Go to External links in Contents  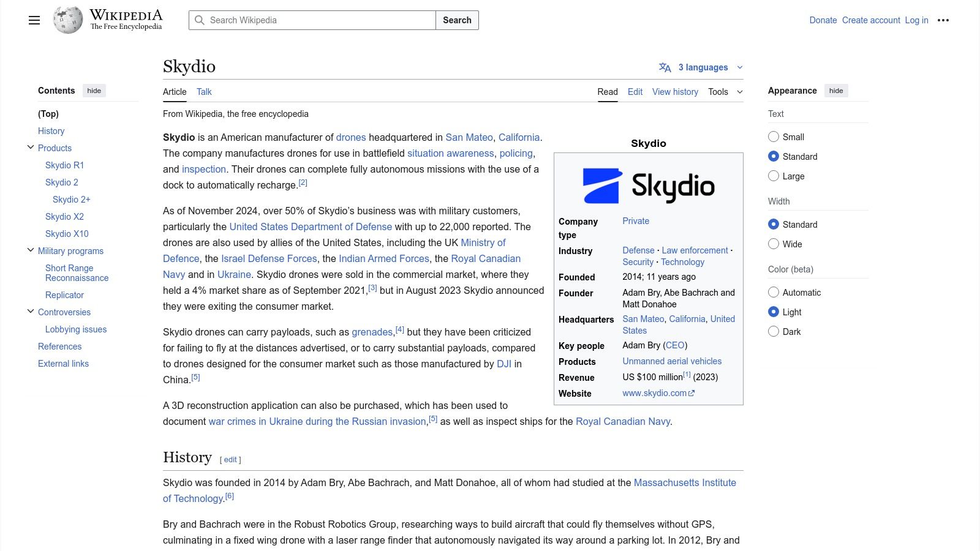pos(63,364)
